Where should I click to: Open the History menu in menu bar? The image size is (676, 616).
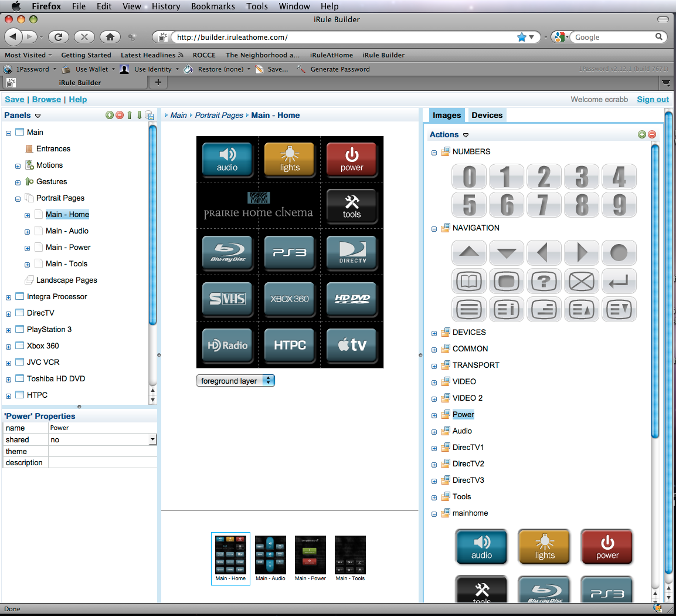coord(165,6)
